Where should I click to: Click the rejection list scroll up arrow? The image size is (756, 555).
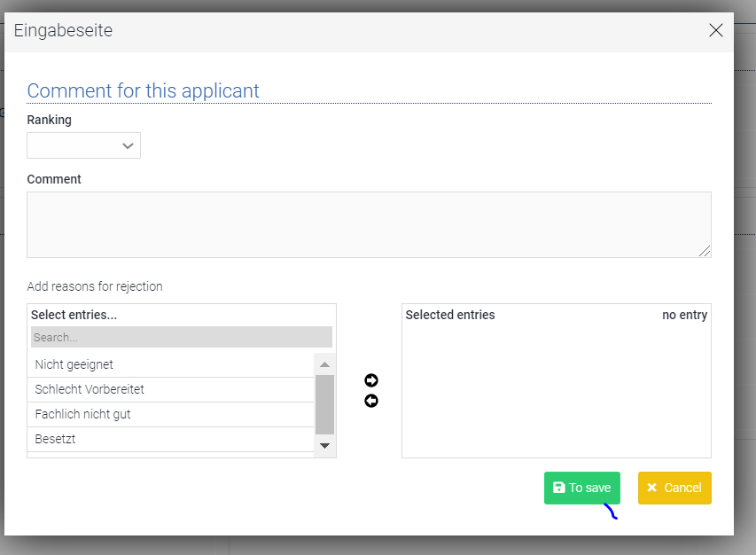[x=324, y=364]
